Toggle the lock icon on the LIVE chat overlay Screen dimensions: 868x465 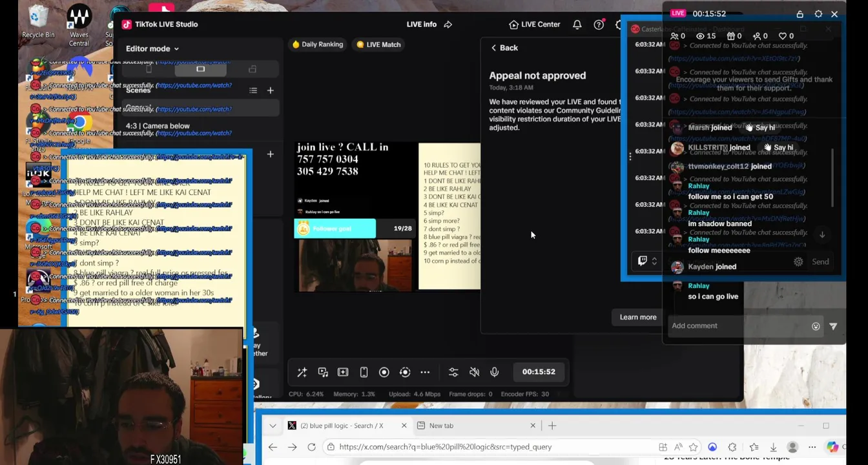(x=800, y=14)
